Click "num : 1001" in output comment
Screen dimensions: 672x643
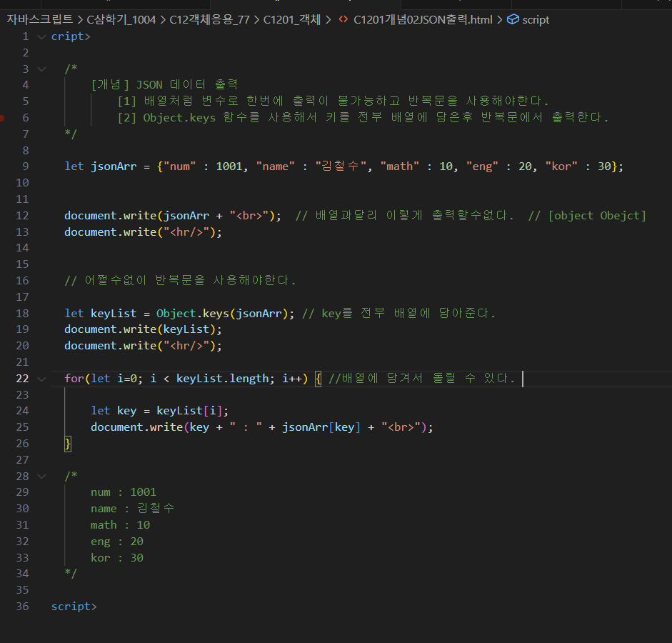click(x=124, y=492)
